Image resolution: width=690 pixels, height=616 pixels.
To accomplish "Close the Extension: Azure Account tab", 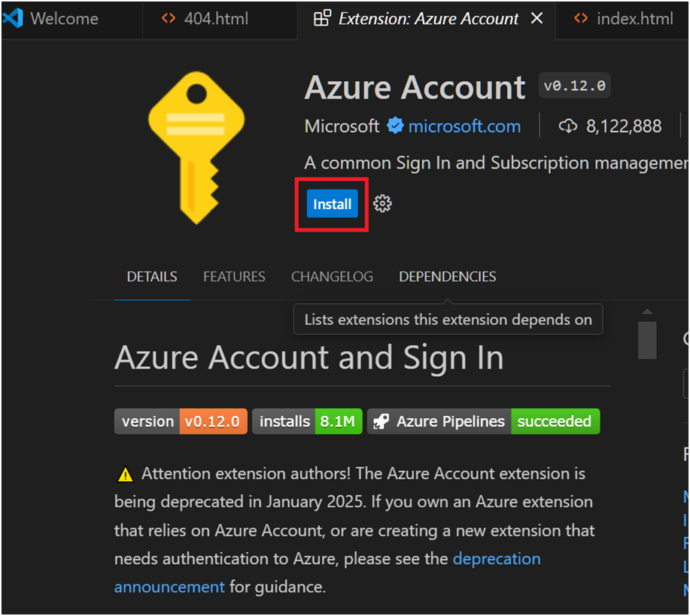I will [536, 19].
